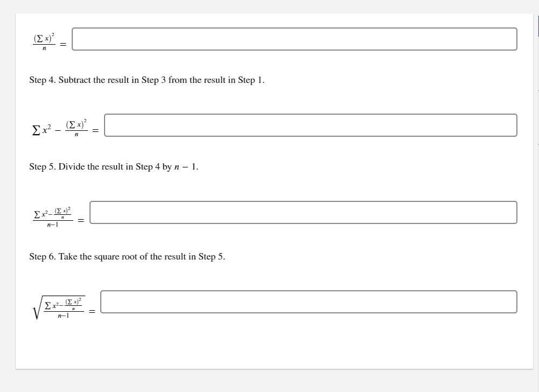Click the Step 6 square root instruction text
Image resolution: width=539 pixels, height=392 pixels.
(x=127, y=257)
